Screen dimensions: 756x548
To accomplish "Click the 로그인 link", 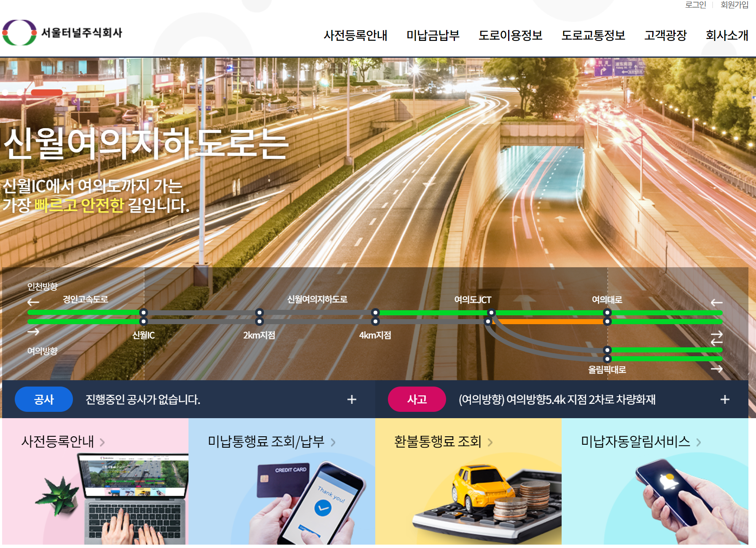I will tap(696, 5).
